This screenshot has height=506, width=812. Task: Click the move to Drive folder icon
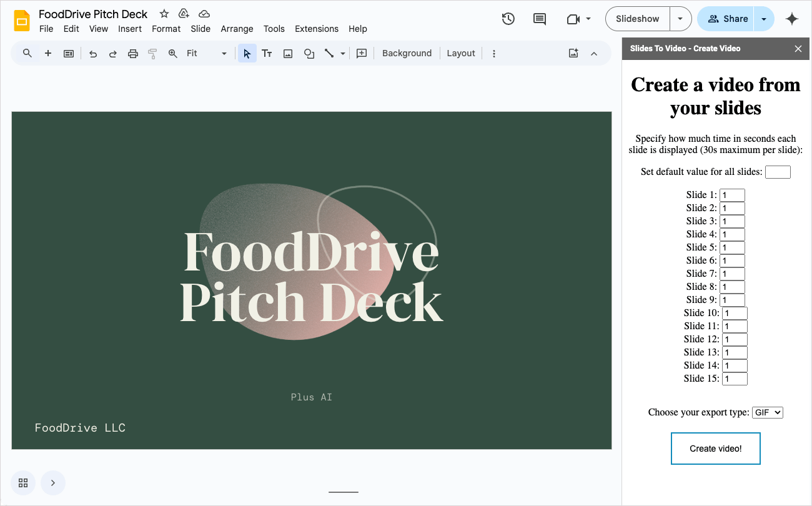[184, 14]
